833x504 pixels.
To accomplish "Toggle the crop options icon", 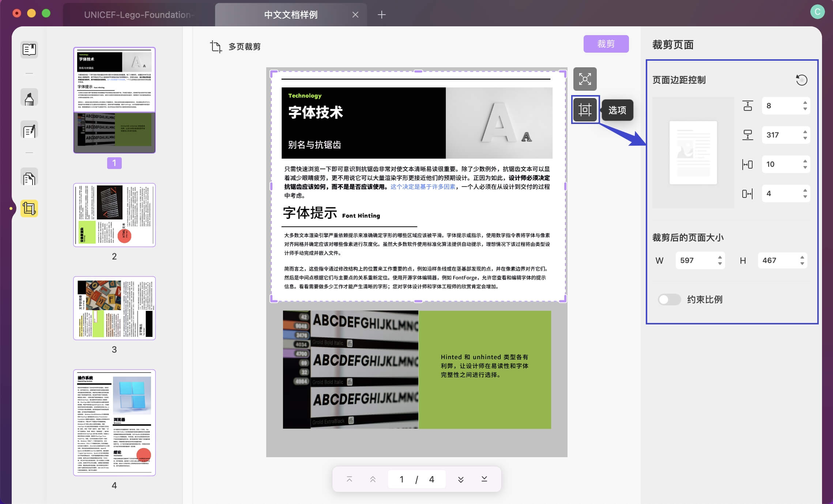I will coord(585,110).
